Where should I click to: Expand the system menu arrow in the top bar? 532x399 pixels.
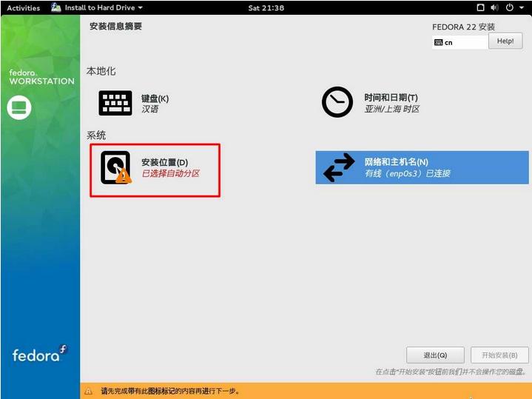[521, 7]
